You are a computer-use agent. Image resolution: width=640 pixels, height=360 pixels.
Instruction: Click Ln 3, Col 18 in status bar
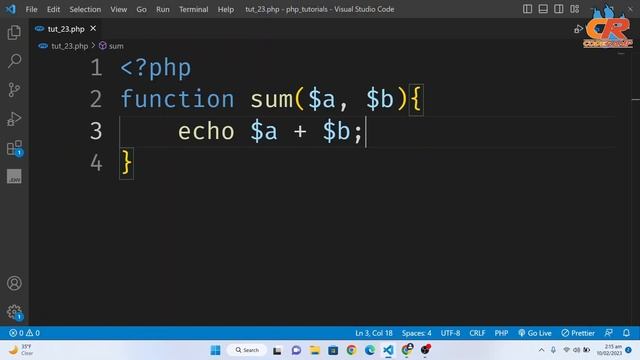(x=373, y=333)
